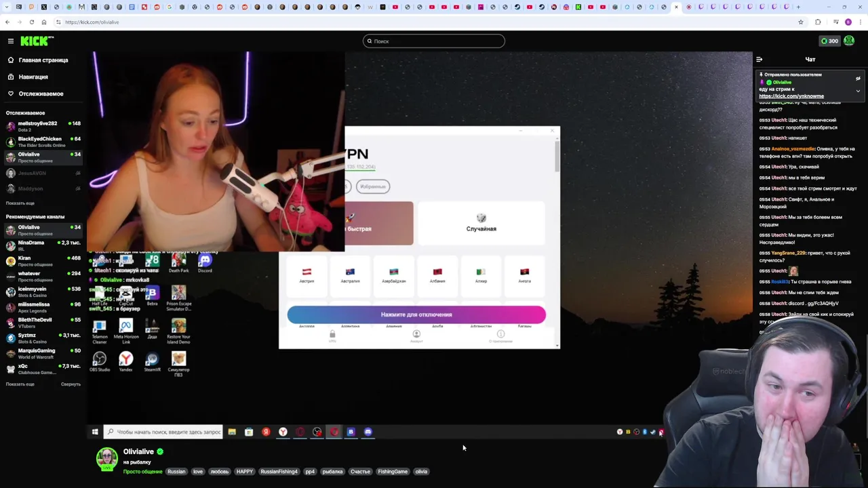The width and height of the screenshot is (868, 488).
Task: Open Yandex desktop shortcut
Action: click(125, 361)
